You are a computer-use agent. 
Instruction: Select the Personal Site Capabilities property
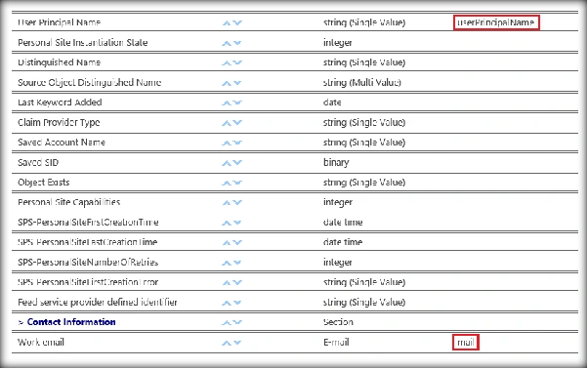68,202
